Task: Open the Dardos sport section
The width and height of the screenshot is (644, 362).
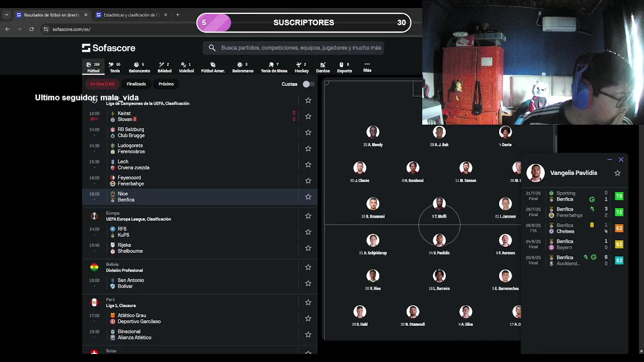Action: (323, 67)
